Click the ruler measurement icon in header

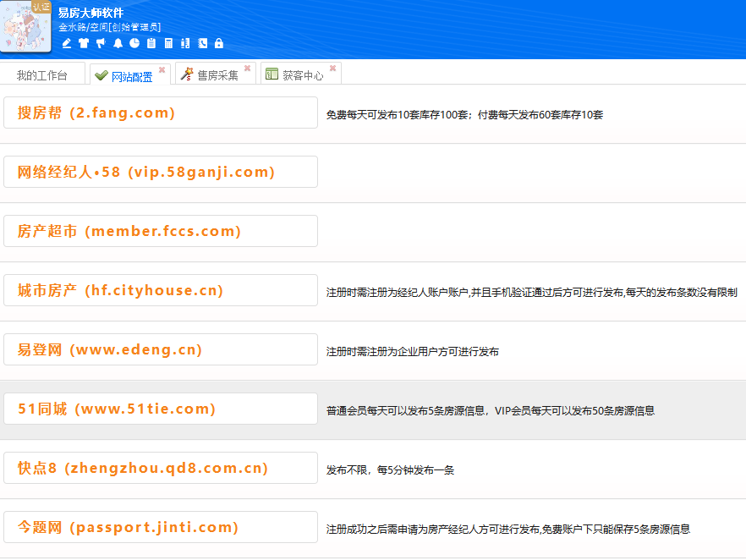pyautogui.click(x=185, y=43)
